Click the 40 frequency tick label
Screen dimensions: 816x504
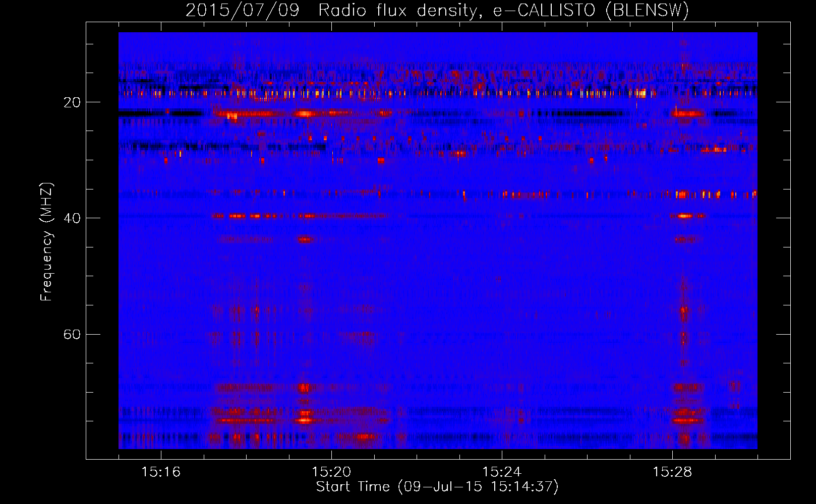[73, 218]
